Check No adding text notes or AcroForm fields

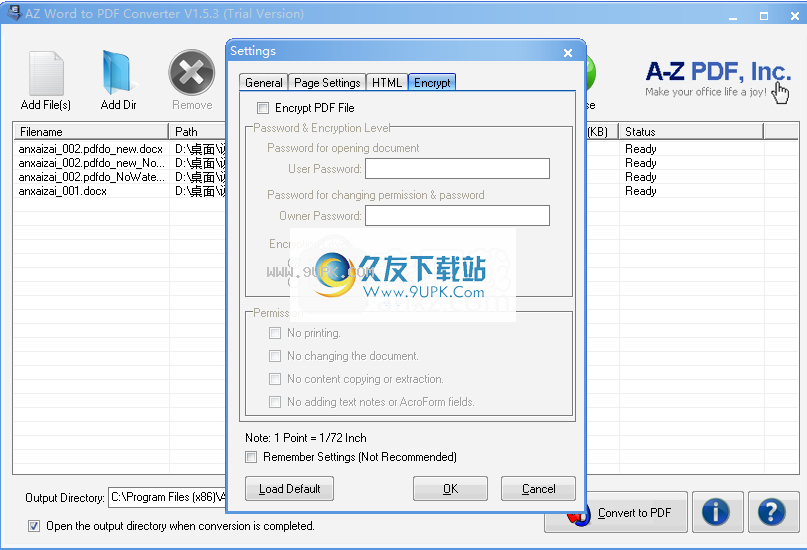pyautogui.click(x=275, y=402)
